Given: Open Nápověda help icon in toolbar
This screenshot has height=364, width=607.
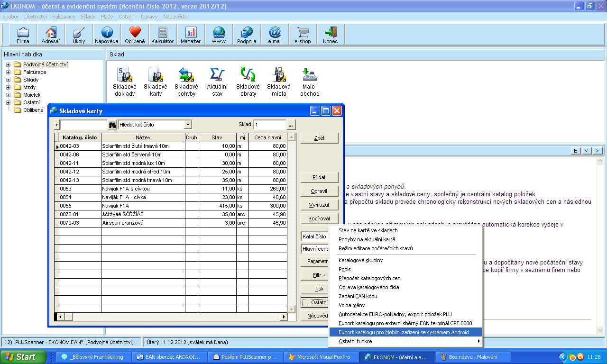Looking at the screenshot, I should 107,35.
